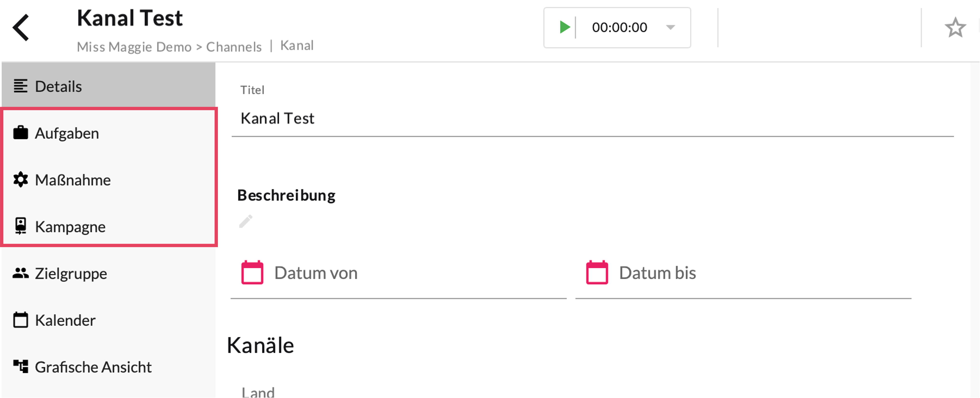
Task: Click the Zielgruppe people icon
Action: [x=21, y=273]
